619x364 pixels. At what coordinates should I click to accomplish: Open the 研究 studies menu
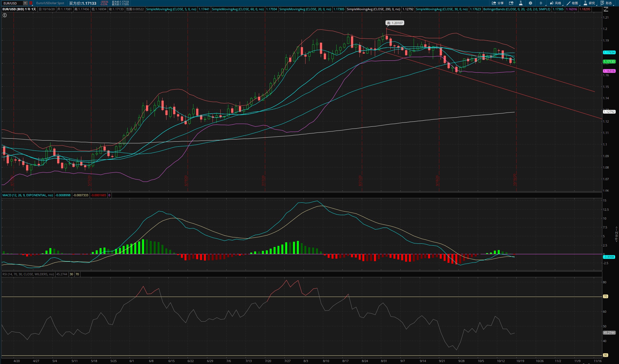590,3
